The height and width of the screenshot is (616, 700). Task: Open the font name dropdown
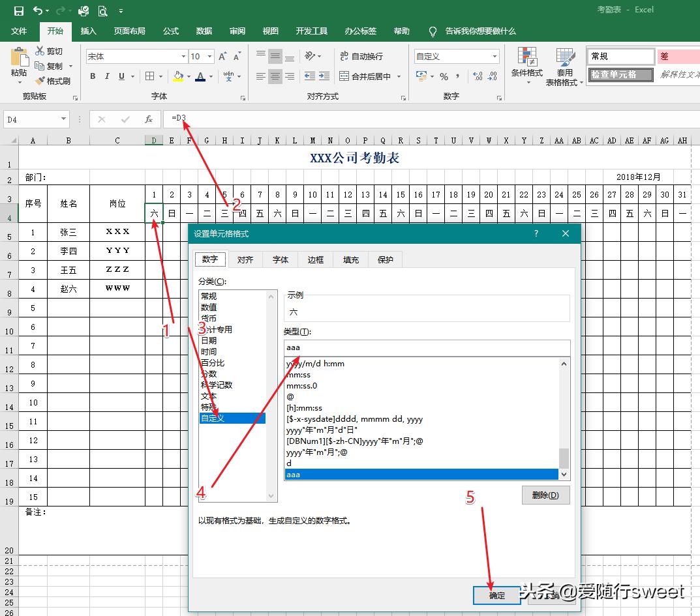pyautogui.click(x=185, y=56)
